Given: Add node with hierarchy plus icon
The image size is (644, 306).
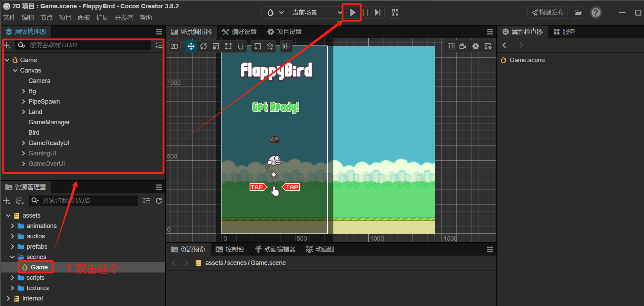Looking at the screenshot, I should click(x=7, y=45).
